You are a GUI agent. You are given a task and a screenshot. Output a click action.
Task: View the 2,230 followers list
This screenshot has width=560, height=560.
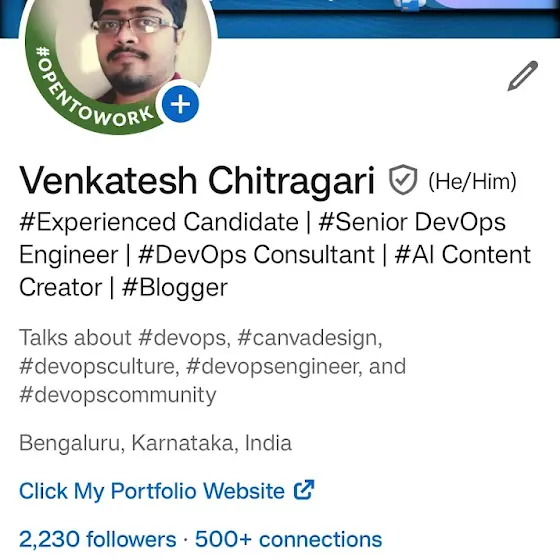[x=98, y=539]
